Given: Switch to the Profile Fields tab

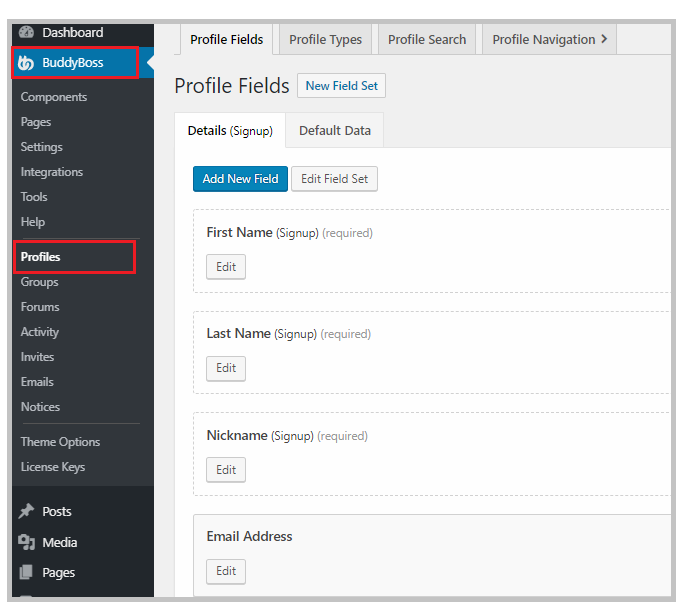Looking at the screenshot, I should (x=226, y=39).
